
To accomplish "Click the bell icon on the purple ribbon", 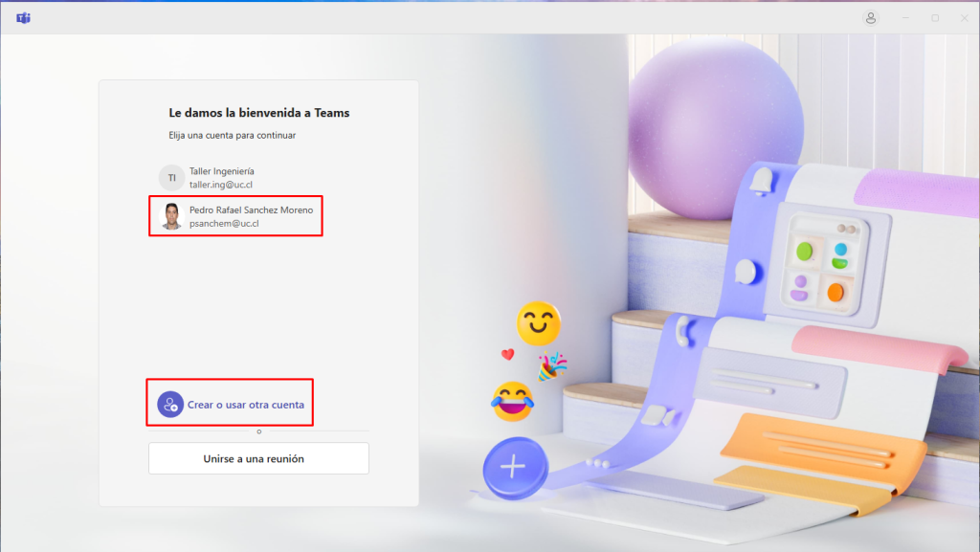I will coord(762,180).
